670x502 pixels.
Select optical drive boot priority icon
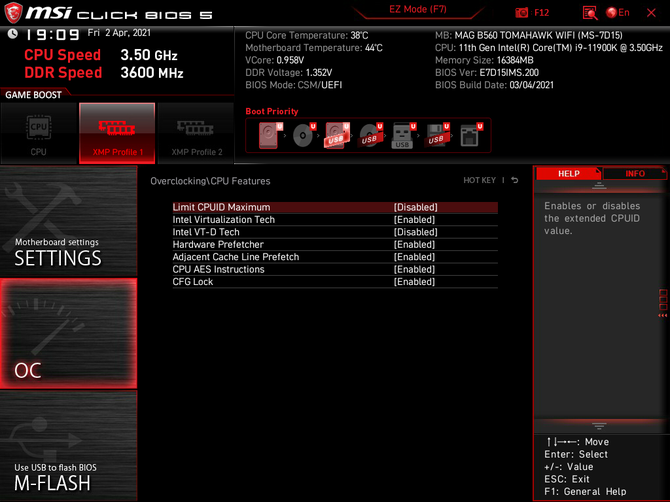(x=304, y=135)
